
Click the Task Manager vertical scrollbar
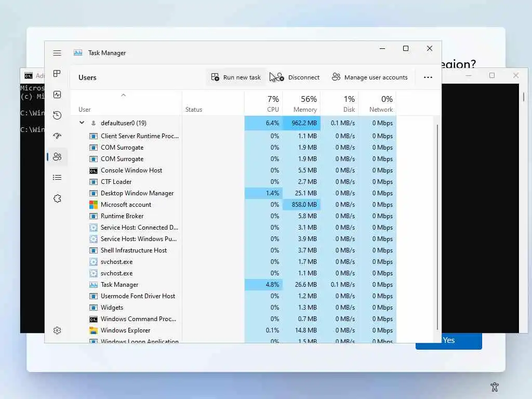click(x=437, y=227)
